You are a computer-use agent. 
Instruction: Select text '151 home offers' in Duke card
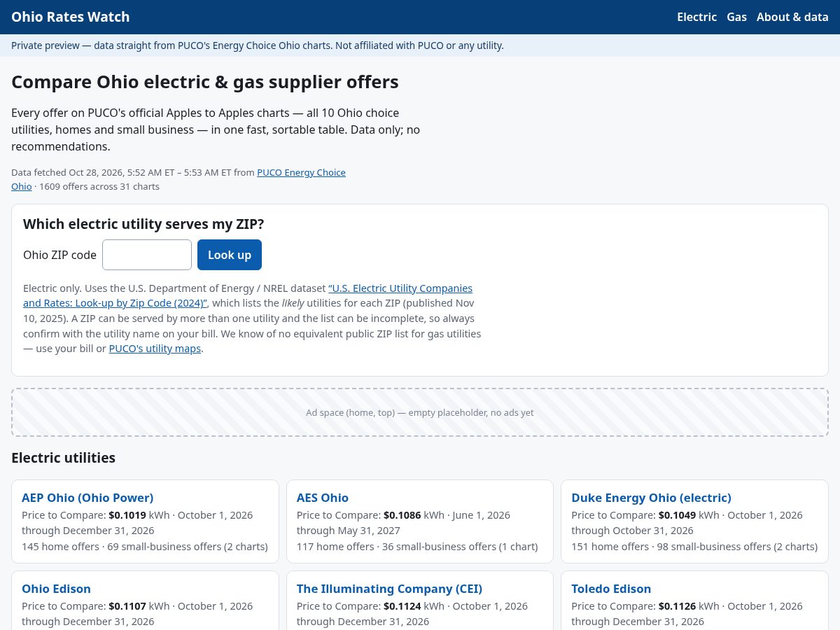pyautogui.click(x=610, y=547)
